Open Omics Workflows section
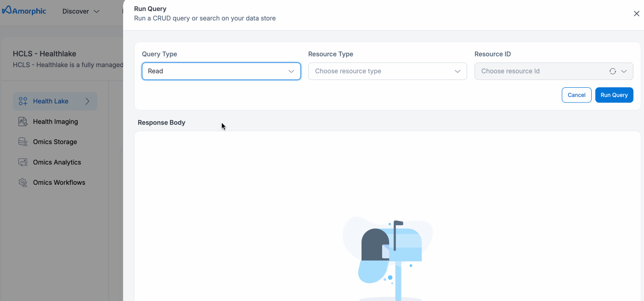644x301 pixels. [59, 182]
